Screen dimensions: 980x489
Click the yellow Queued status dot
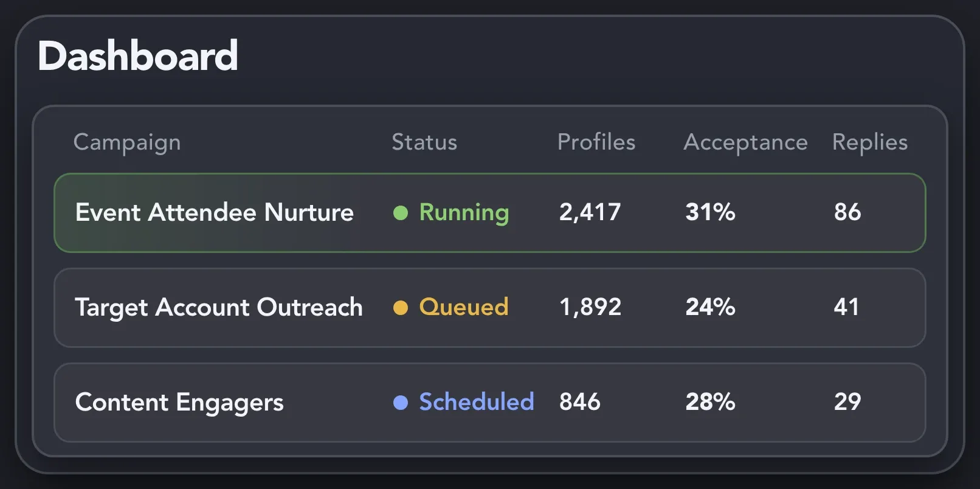click(401, 308)
